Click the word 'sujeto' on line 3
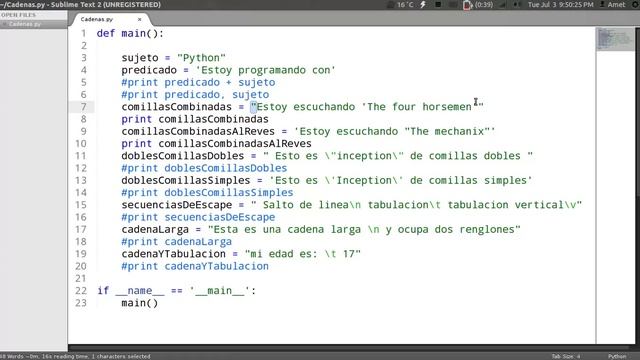This screenshot has width=640, height=360. (140, 58)
